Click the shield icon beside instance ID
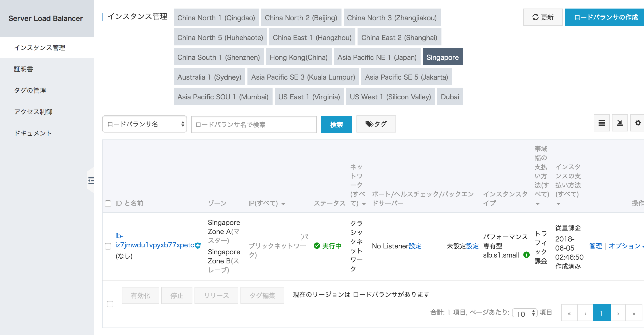 198,246
